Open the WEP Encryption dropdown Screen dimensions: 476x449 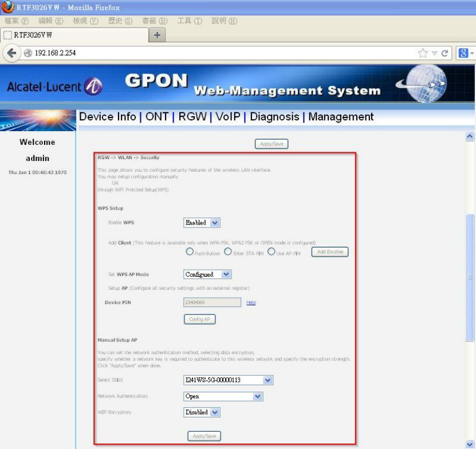point(202,412)
